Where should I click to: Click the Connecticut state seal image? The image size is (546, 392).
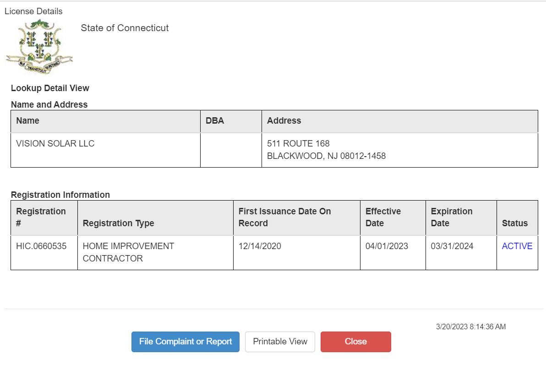(x=39, y=47)
